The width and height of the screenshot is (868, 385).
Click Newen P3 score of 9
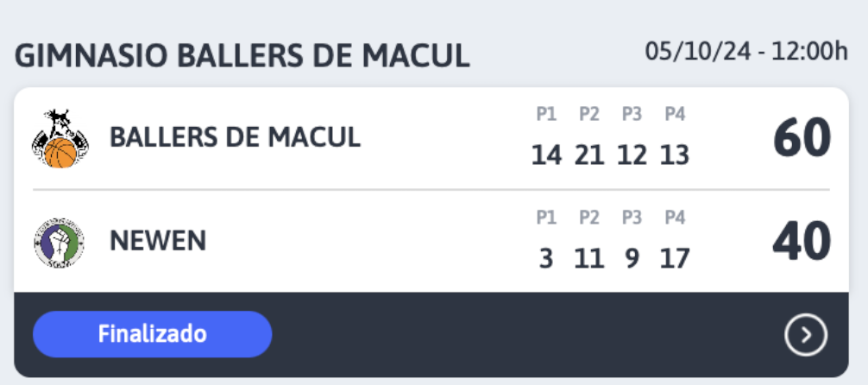point(632,259)
